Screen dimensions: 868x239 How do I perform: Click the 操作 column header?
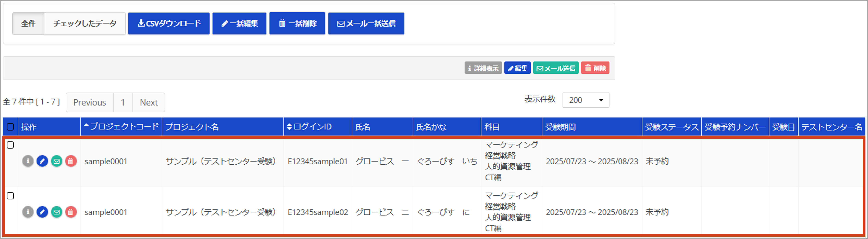tap(49, 127)
